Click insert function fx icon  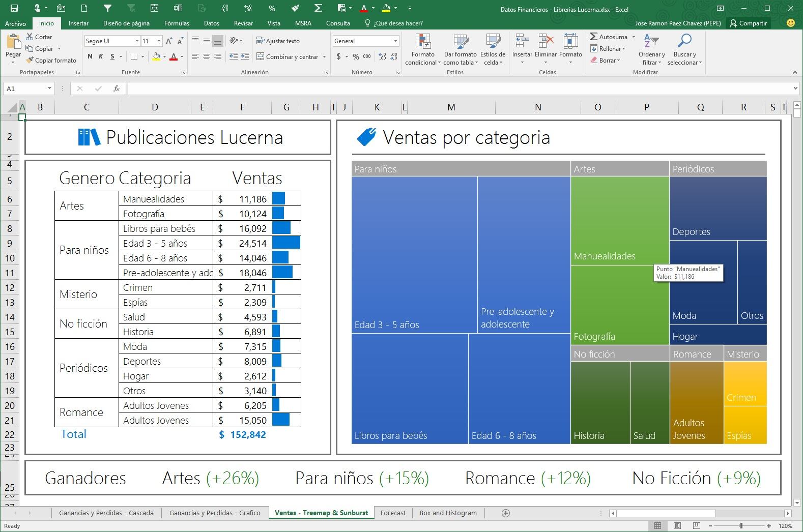click(117, 88)
